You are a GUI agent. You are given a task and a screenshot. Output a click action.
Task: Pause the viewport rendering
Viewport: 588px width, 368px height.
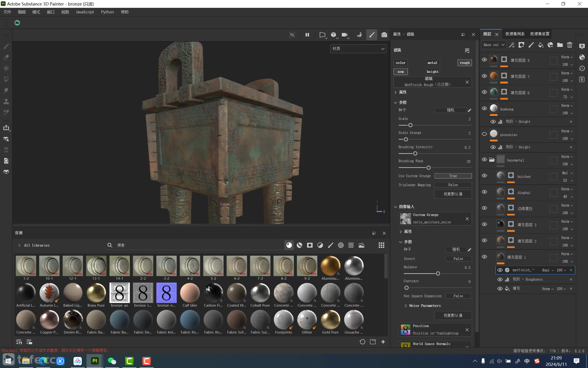pos(307,35)
